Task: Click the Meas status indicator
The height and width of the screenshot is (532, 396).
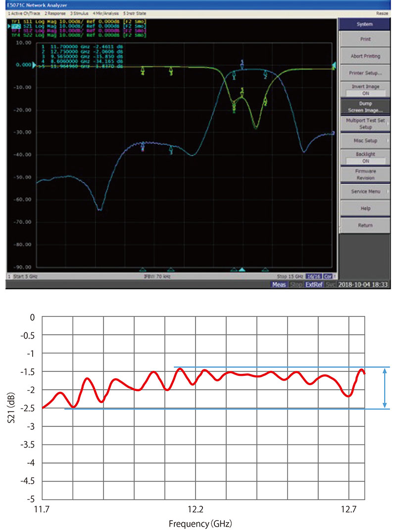Action: tap(278, 285)
